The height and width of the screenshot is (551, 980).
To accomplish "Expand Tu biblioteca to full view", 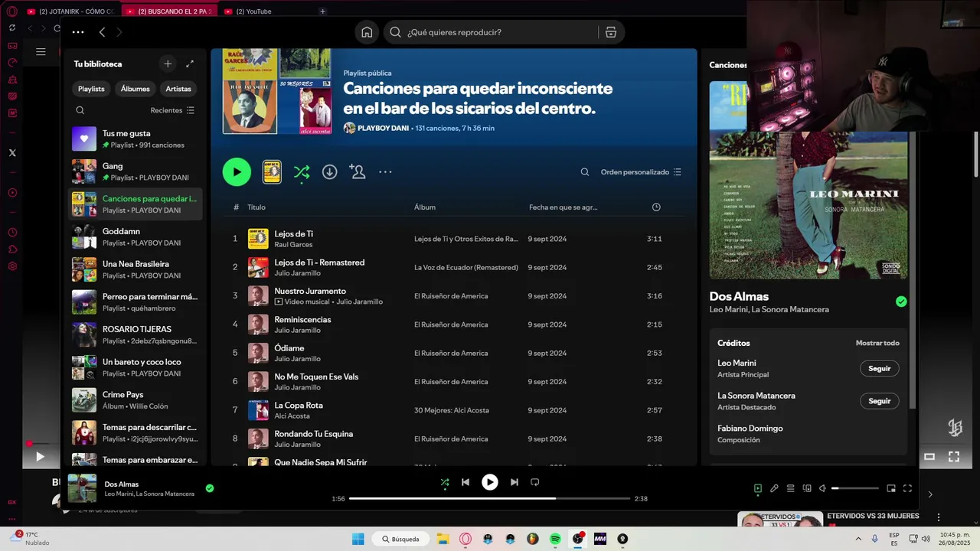I will 190,64.
